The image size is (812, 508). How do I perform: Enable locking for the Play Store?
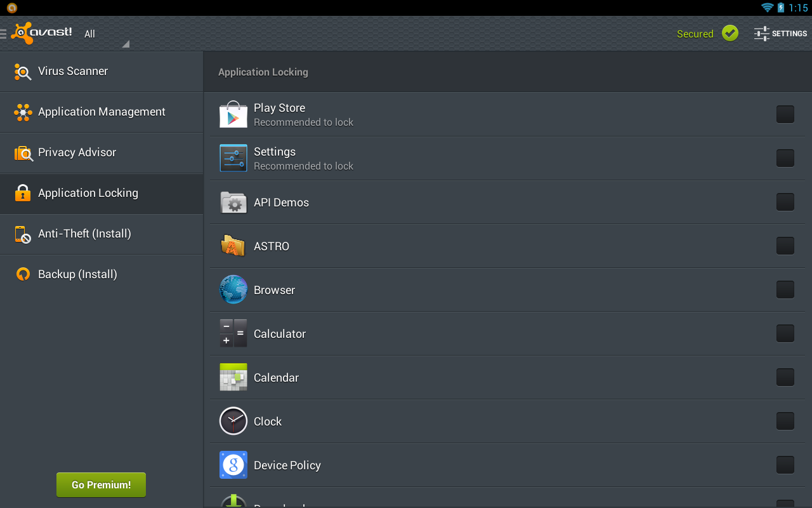coord(785,114)
